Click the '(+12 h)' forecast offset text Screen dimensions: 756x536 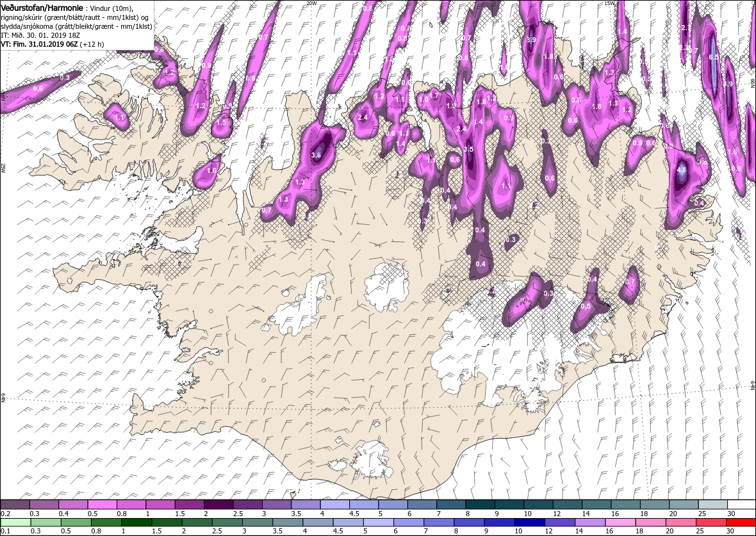pos(92,44)
